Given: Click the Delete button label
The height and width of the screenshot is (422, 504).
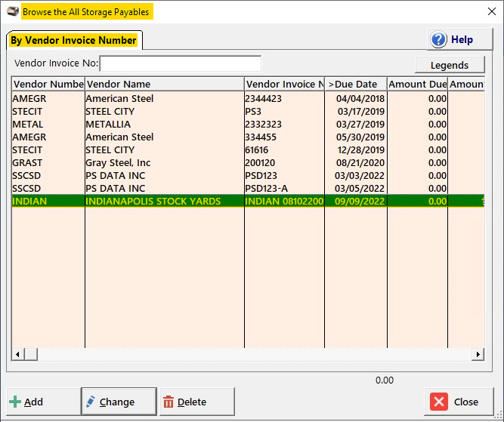Looking at the screenshot, I should pyautogui.click(x=192, y=402).
